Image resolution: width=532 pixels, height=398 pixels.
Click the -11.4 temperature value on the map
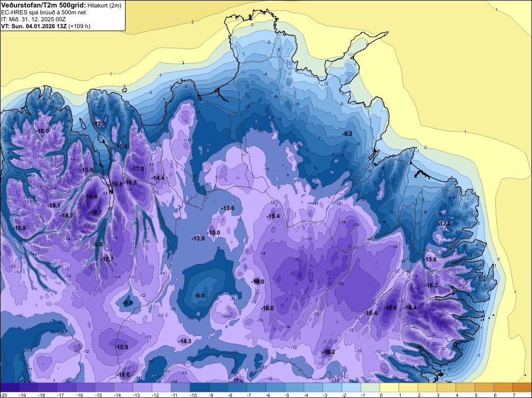(121, 146)
